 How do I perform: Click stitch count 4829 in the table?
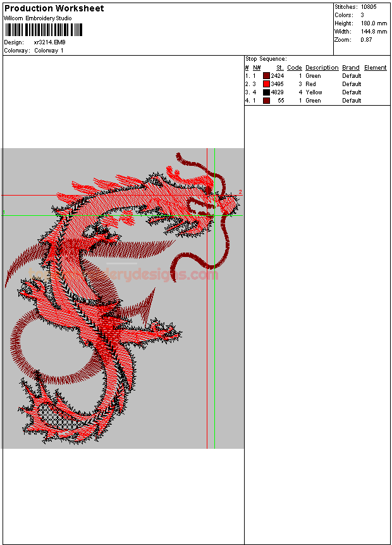277,92
